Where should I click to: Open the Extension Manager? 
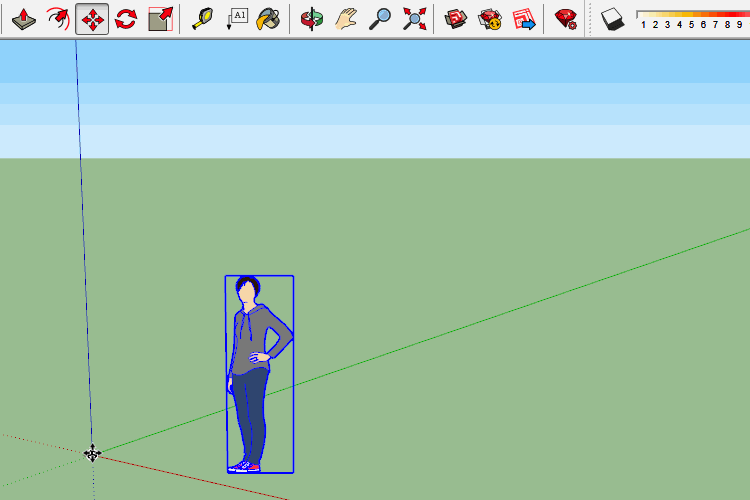(566, 18)
